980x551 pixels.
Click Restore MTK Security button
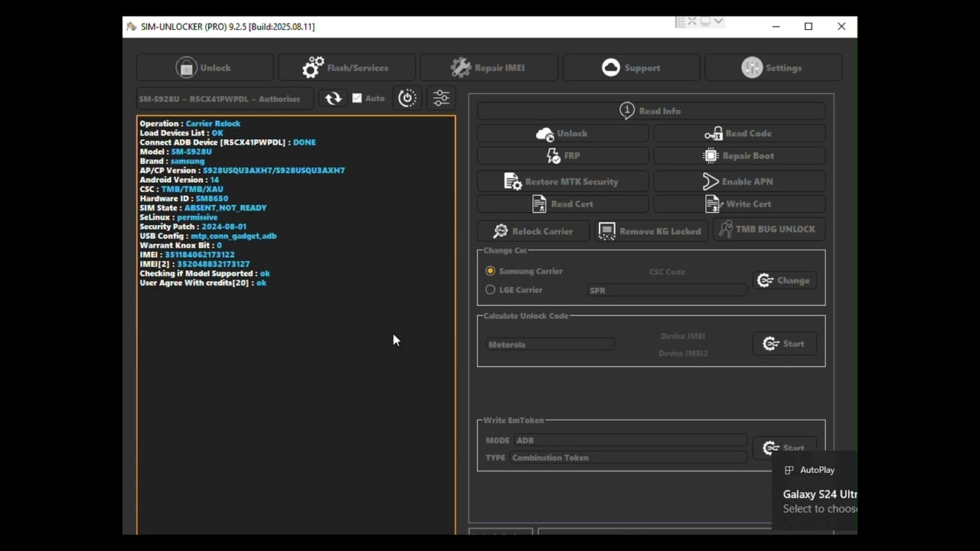pos(563,181)
